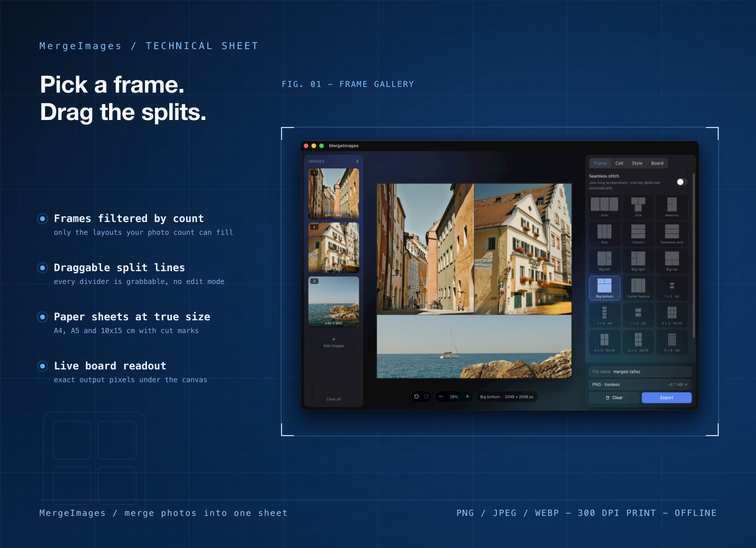Click the File name input field
Image resolution: width=756 pixels, height=548 pixels.
click(x=640, y=372)
